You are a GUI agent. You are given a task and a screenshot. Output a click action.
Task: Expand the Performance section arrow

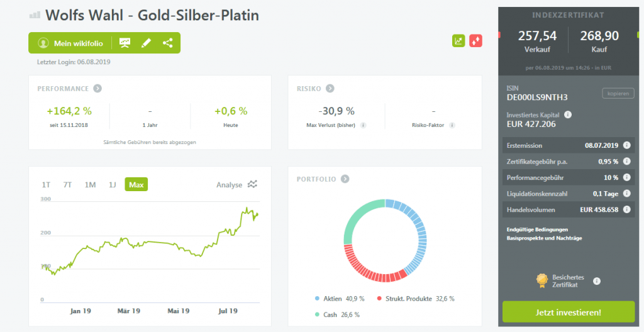[x=97, y=89]
